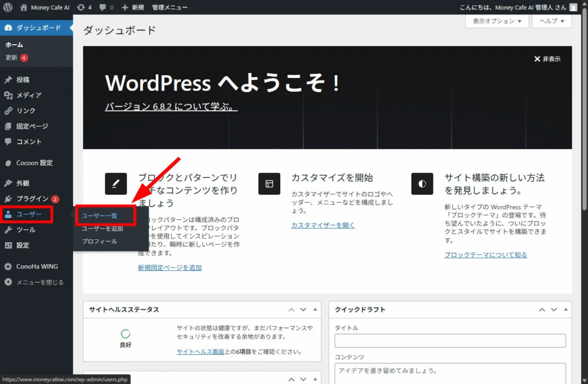
Task: Move クイックドラフト panel up
Action: (x=542, y=310)
